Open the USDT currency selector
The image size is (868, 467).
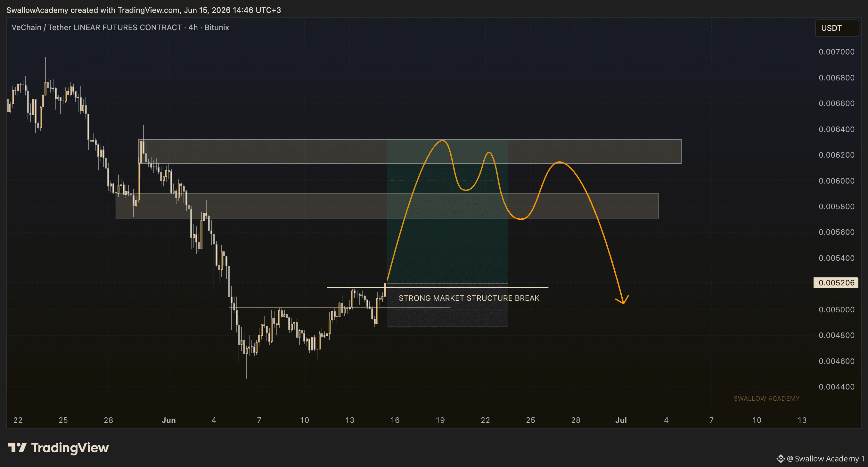pyautogui.click(x=837, y=28)
